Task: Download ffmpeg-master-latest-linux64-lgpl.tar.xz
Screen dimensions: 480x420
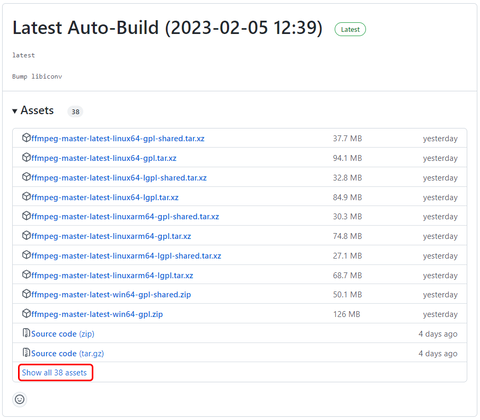Action: coord(105,197)
